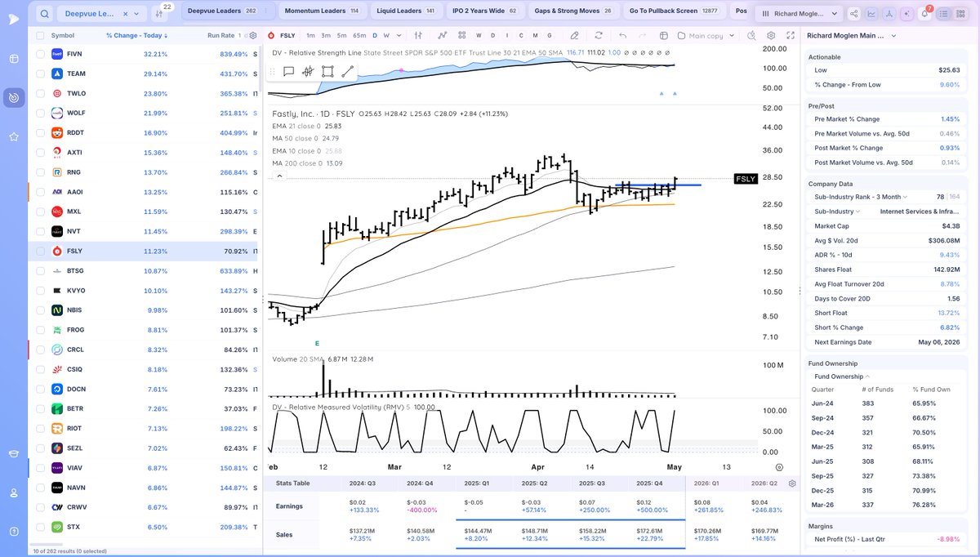Open the favorites star icon in left sidebar
980x557 pixels.
(14, 136)
